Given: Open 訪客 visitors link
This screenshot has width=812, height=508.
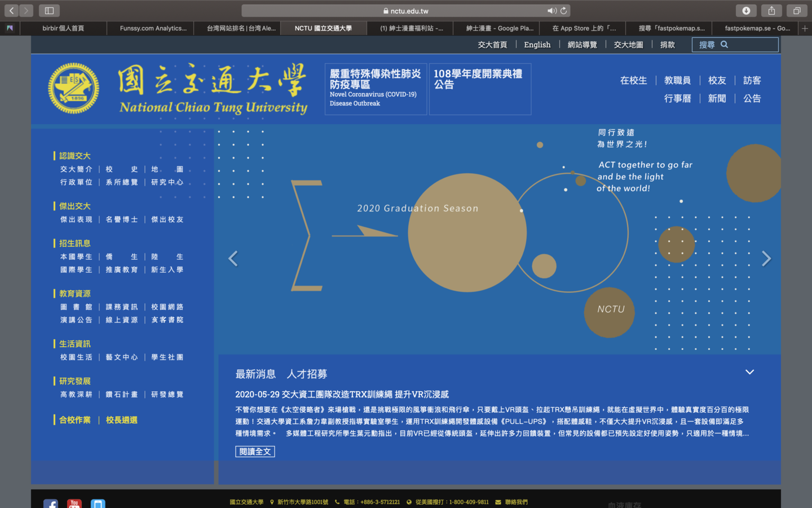Looking at the screenshot, I should (x=752, y=81).
